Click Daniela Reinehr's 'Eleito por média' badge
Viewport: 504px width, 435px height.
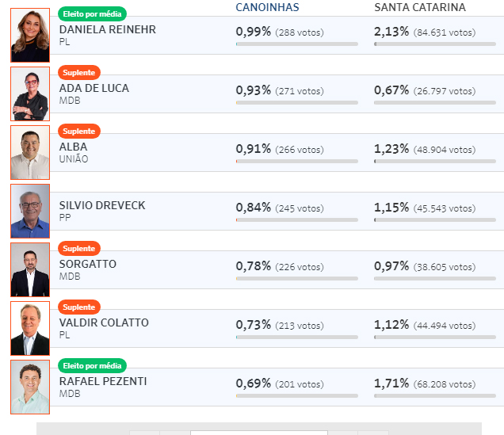tap(92, 13)
